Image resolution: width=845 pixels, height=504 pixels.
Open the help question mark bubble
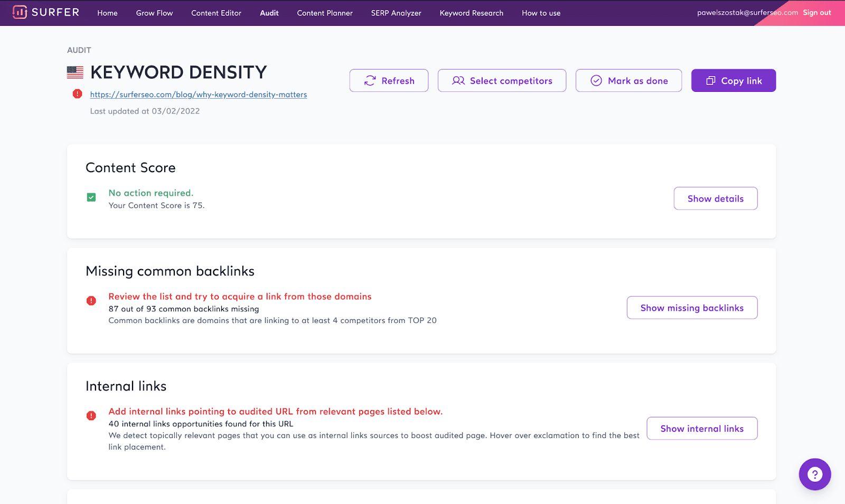pyautogui.click(x=814, y=474)
